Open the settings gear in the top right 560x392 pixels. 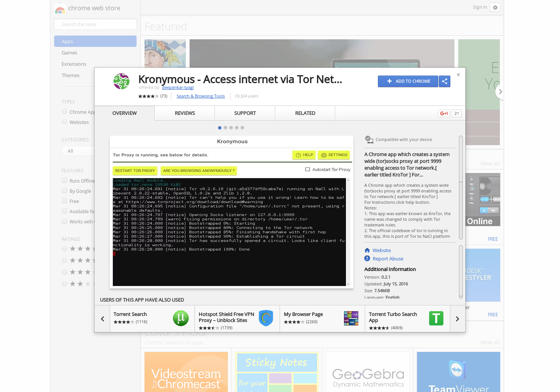coord(495,7)
